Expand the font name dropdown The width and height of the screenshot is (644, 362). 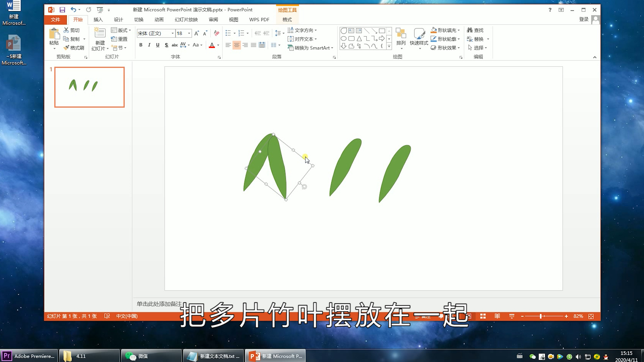click(173, 33)
